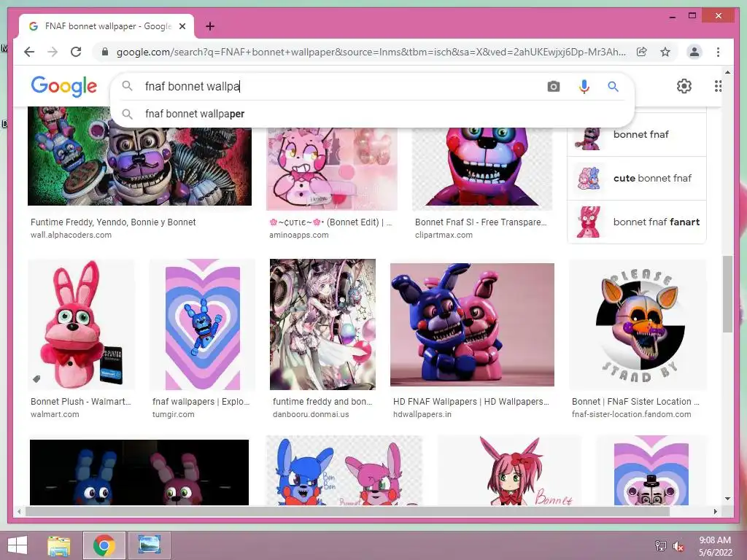The height and width of the screenshot is (560, 747).
Task: Submit search with blue magnifier
Action: (613, 86)
